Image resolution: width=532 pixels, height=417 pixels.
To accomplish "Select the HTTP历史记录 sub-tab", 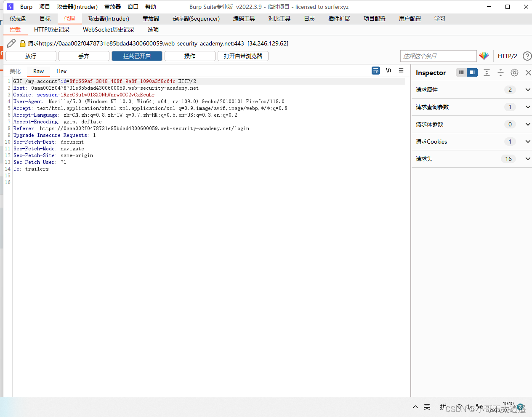I will point(52,29).
